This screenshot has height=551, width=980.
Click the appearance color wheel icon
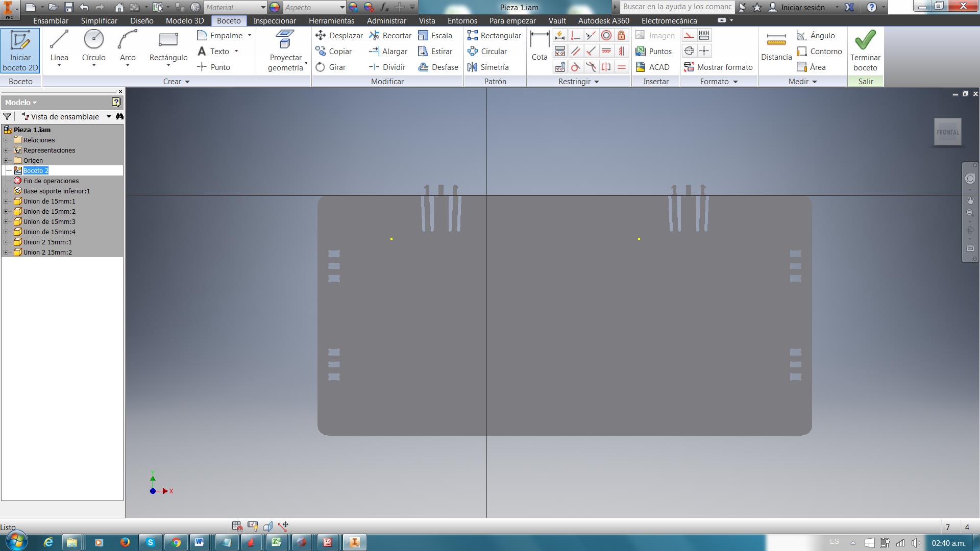[x=275, y=7]
